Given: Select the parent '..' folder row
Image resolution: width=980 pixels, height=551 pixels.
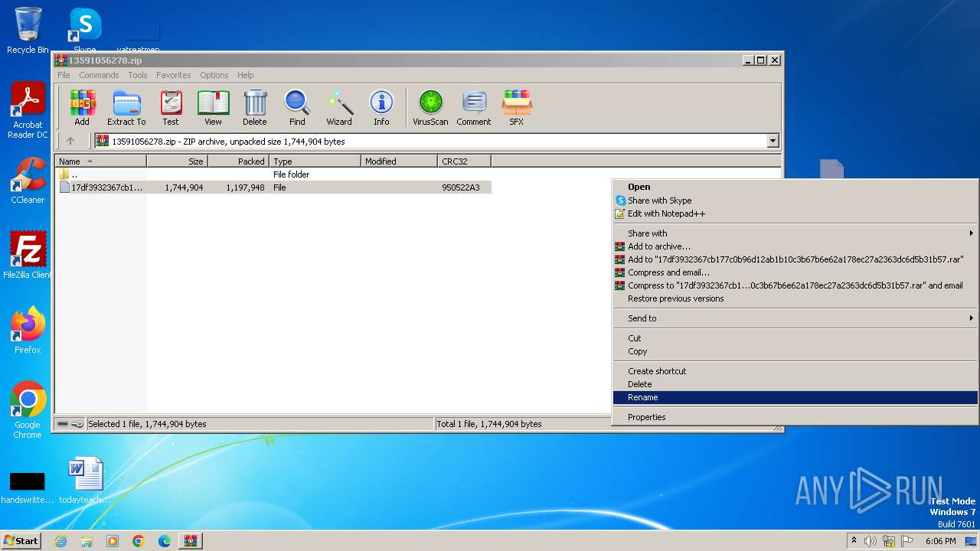Looking at the screenshot, I should [273, 174].
